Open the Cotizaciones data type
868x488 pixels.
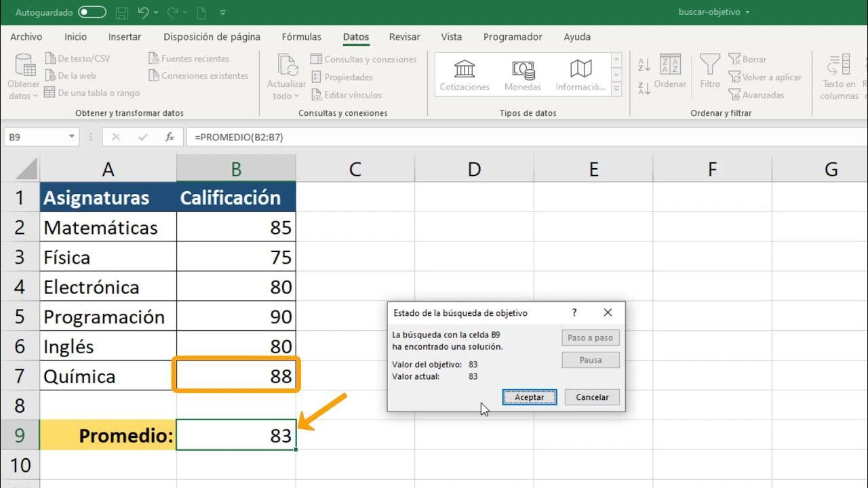[464, 71]
